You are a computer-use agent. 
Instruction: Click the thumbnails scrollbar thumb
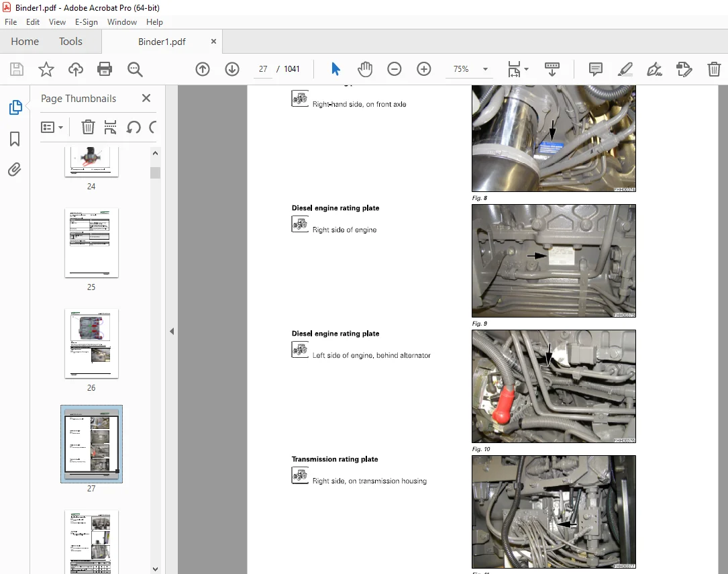click(156, 173)
